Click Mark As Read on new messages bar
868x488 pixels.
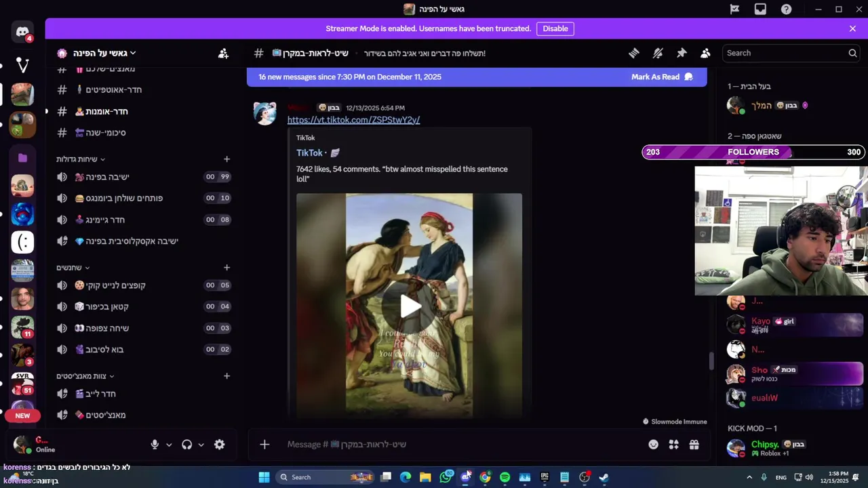[662, 77]
